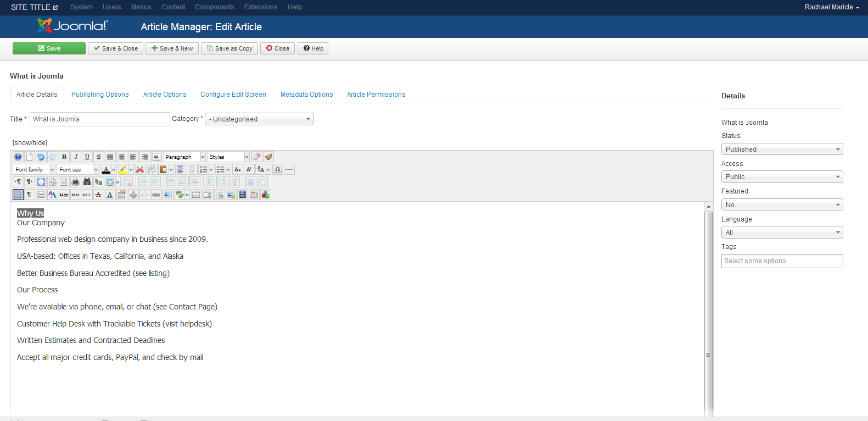Open the SITE TITLE link
The width and height of the screenshot is (868, 421).
(35, 7)
